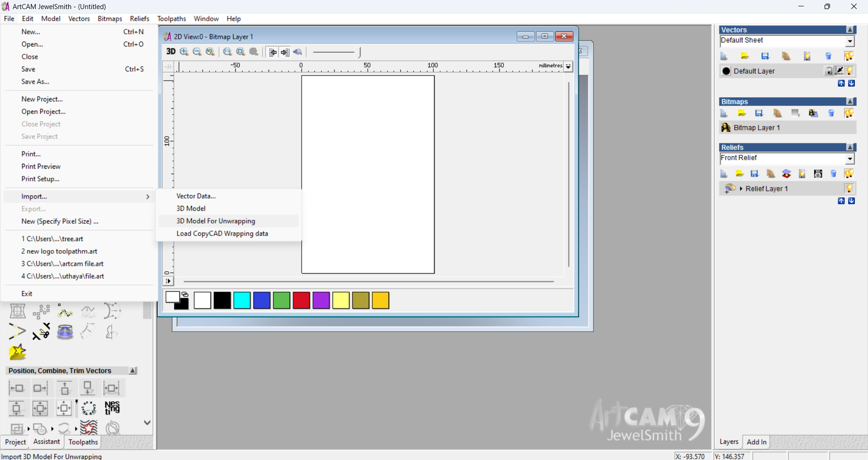Choose 3D Model For Unwrapping
Image resolution: width=868 pixels, height=460 pixels.
(x=228, y=221)
